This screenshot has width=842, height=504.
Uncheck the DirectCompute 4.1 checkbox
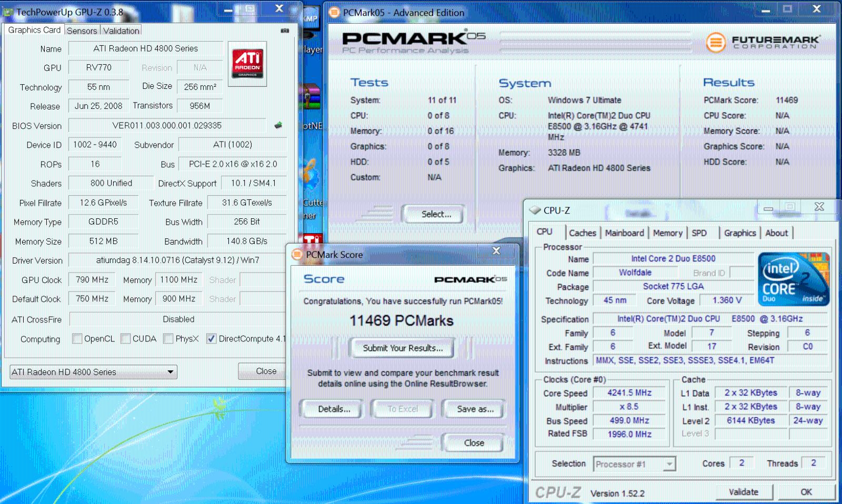click(211, 339)
